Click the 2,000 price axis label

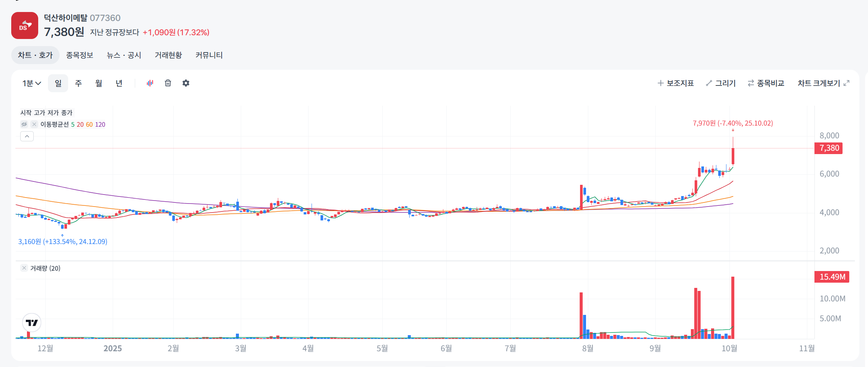coord(829,250)
